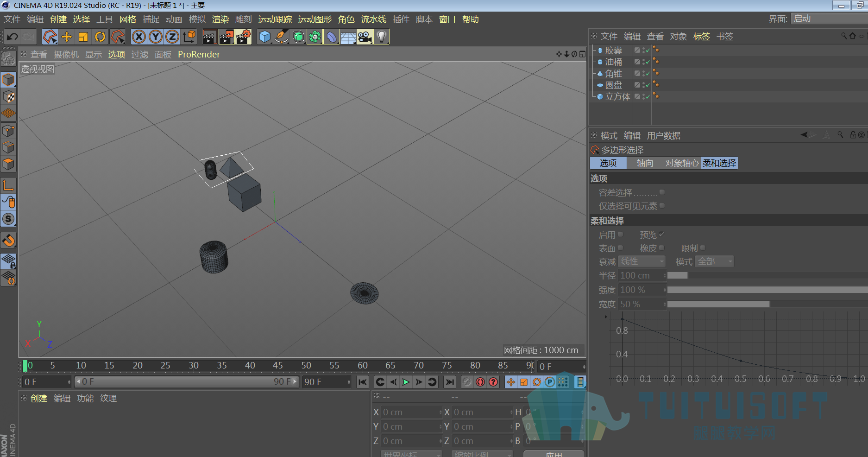This screenshot has height=457, width=868.
Task: Play the animation forward
Action: tap(406, 382)
